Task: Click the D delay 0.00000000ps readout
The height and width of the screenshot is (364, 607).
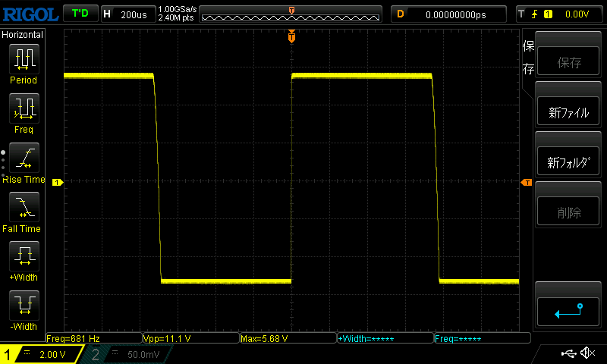Action: pos(448,14)
